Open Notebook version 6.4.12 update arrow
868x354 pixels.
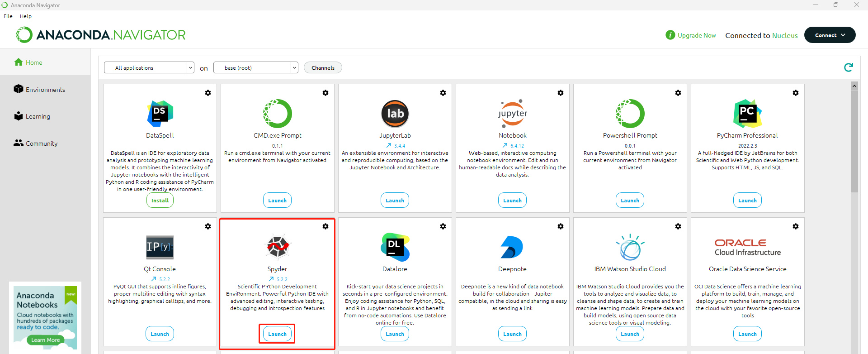coord(505,146)
